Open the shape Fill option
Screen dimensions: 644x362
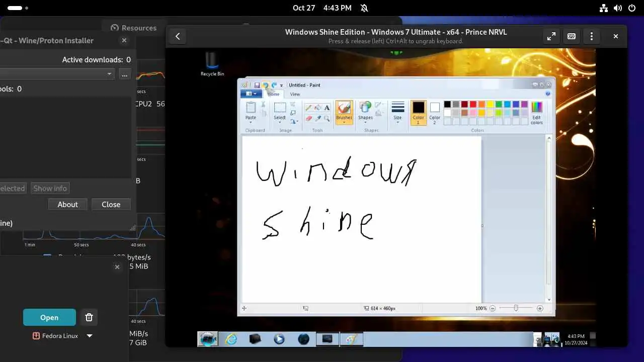point(379,114)
